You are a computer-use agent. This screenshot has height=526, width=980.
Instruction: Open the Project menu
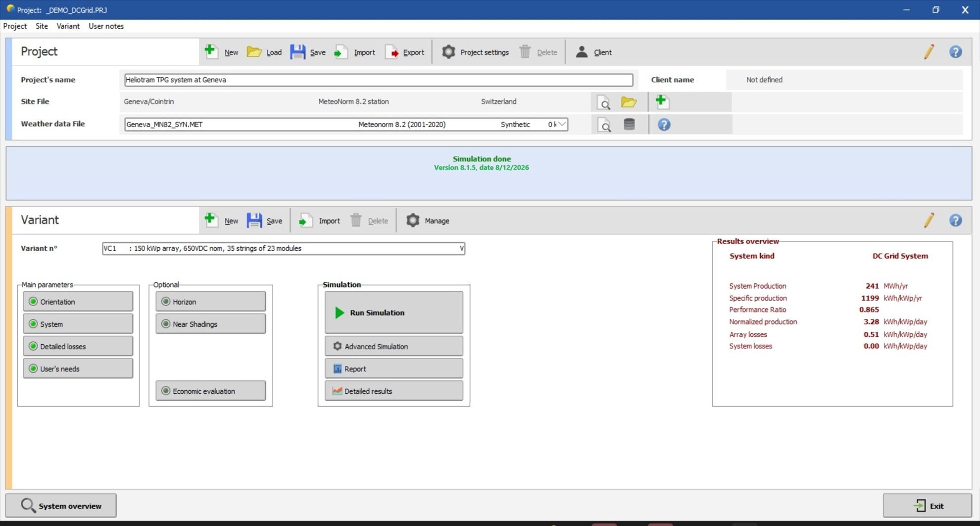15,26
